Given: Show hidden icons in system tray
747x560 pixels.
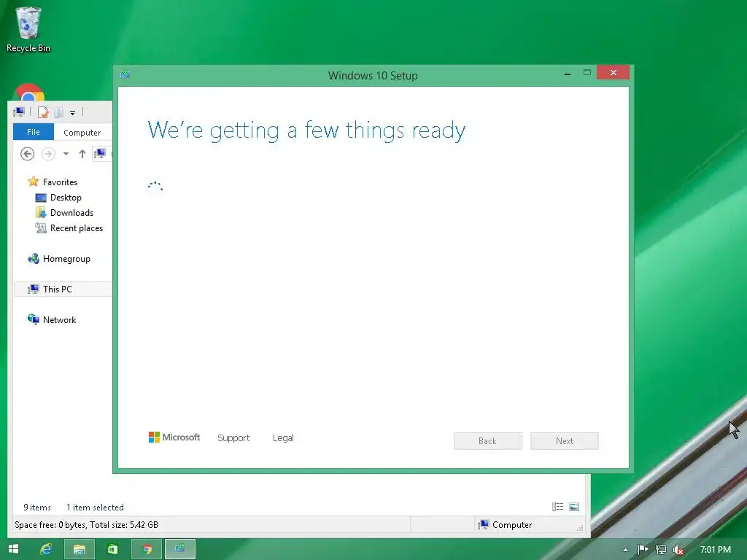Looking at the screenshot, I should coord(625,550).
